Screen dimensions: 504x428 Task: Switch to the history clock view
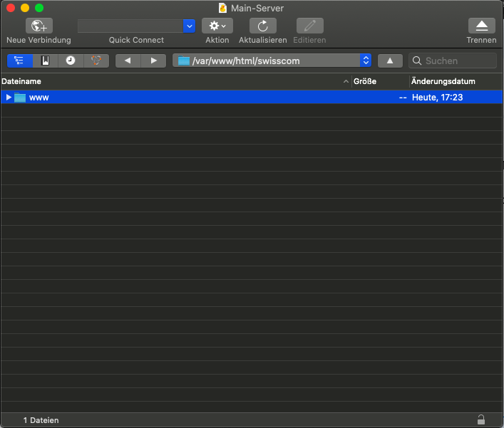[x=71, y=61]
